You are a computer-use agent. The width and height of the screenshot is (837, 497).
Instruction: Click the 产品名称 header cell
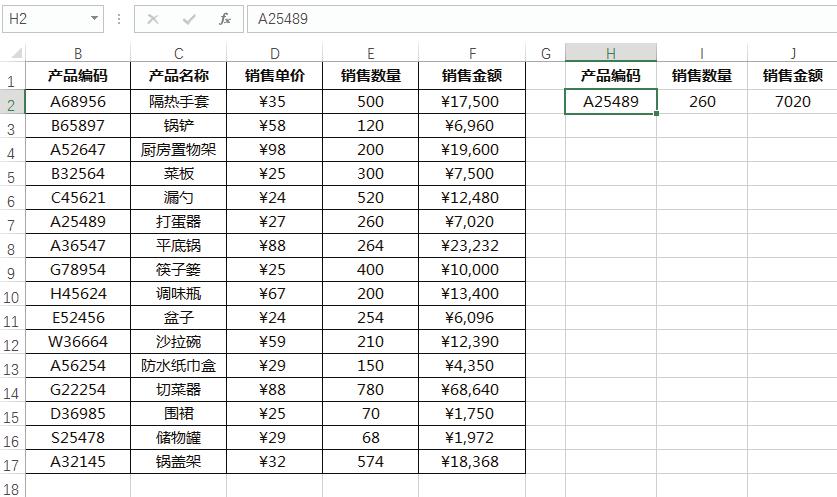178,76
